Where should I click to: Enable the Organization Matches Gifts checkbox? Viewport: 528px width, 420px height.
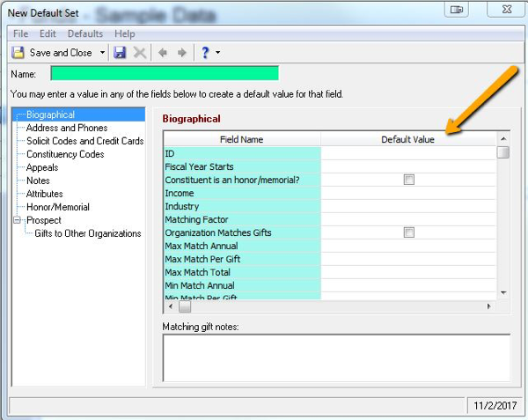[408, 232]
